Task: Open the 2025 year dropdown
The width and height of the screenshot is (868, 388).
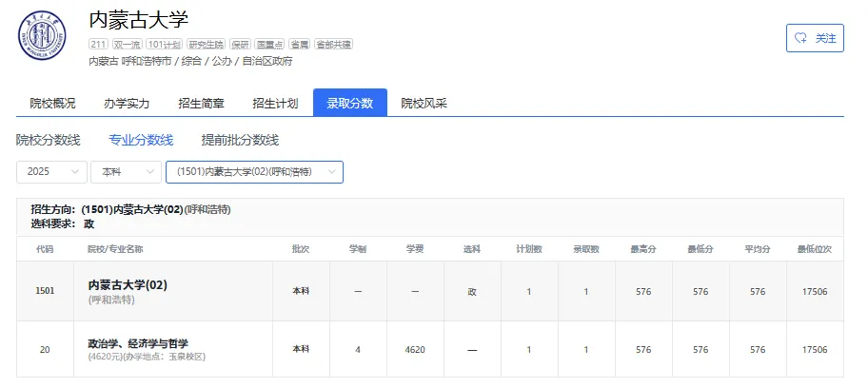Action: coord(52,172)
